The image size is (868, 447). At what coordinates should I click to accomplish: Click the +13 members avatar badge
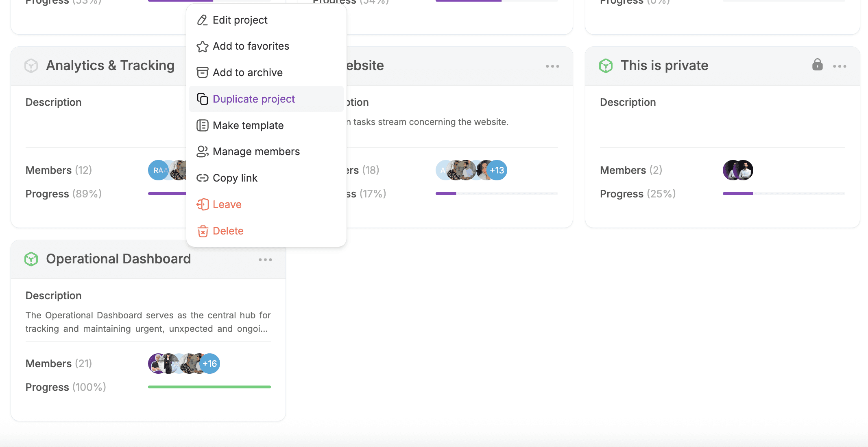(497, 170)
